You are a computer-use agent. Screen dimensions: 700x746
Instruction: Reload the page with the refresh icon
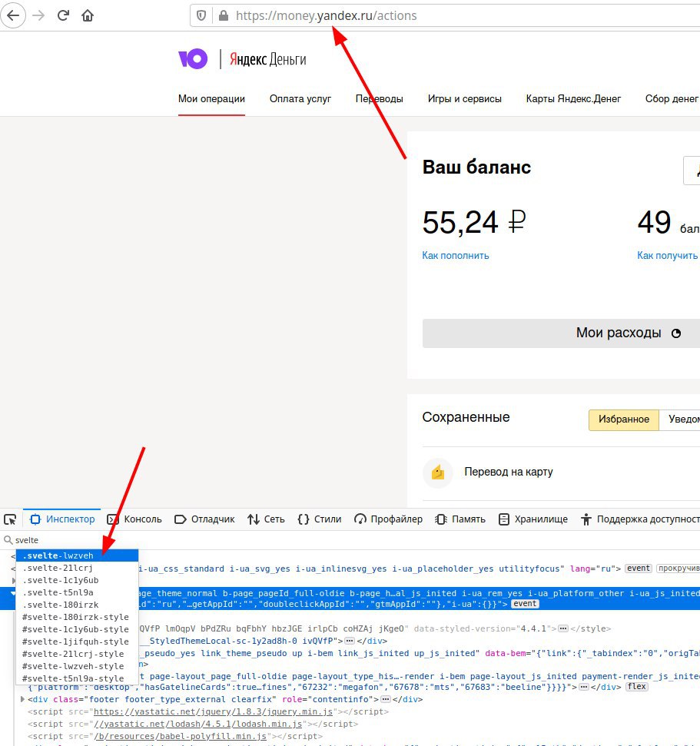[63, 15]
